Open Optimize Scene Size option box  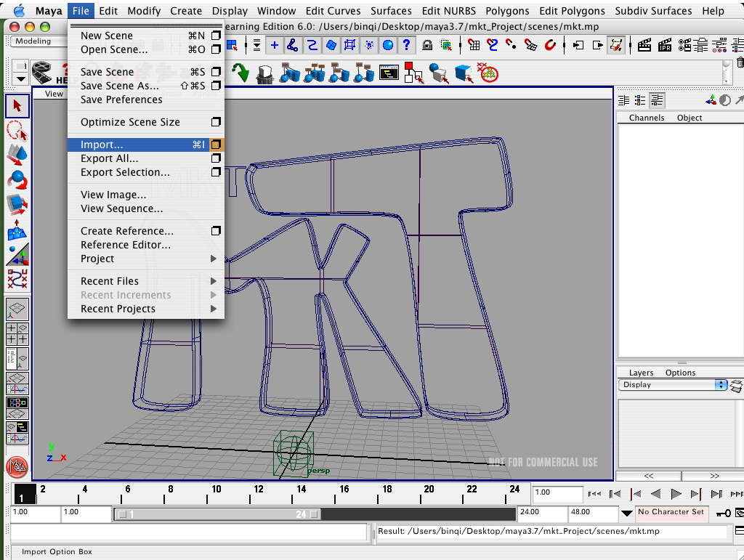click(x=216, y=122)
